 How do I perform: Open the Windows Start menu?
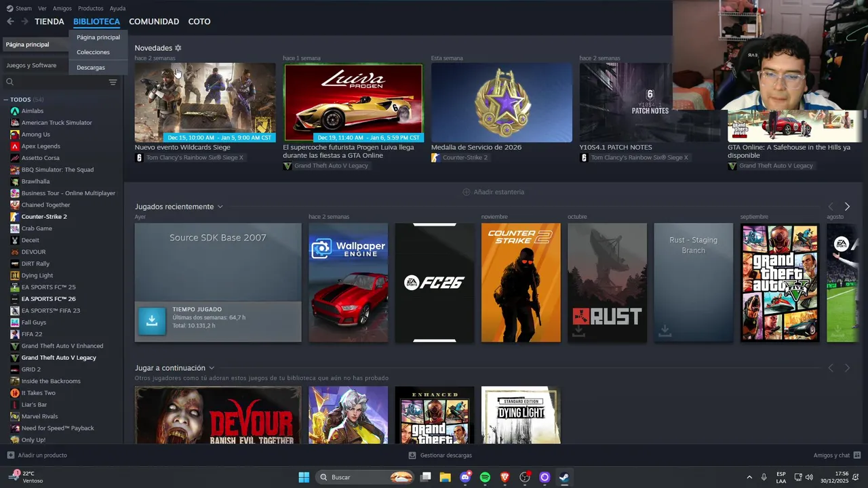304,477
